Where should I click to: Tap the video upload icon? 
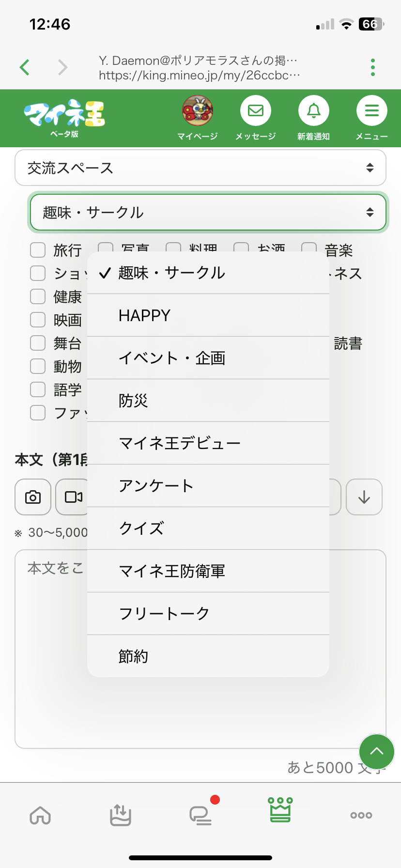coord(73,497)
